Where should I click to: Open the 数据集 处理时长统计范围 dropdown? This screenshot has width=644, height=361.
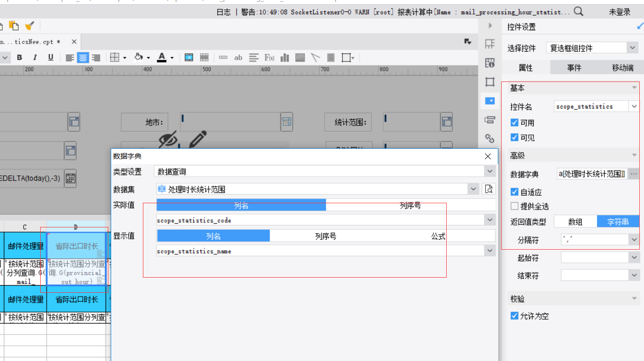pyautogui.click(x=474, y=189)
